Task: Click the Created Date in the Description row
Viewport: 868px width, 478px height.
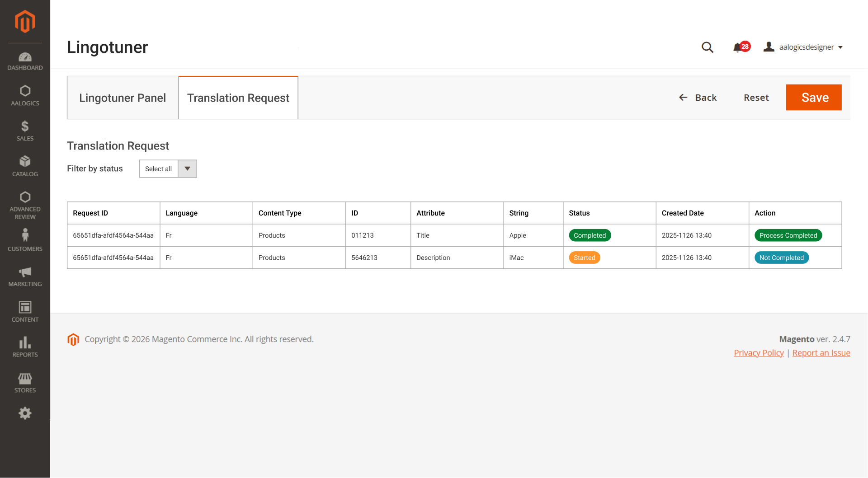Action: tap(687, 258)
